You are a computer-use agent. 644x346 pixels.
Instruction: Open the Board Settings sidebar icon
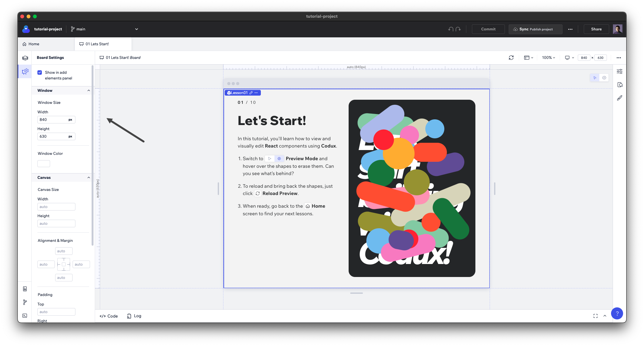click(25, 71)
